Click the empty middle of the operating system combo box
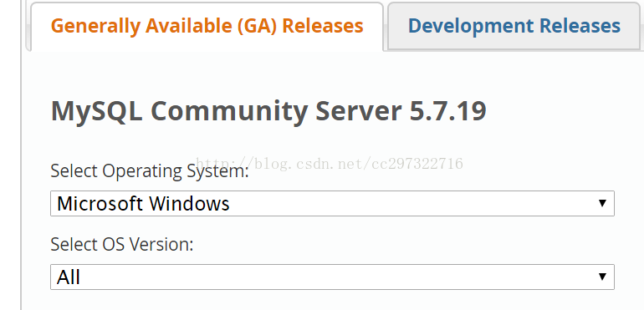Screen dimensions: 644x310 (x=411, y=204)
